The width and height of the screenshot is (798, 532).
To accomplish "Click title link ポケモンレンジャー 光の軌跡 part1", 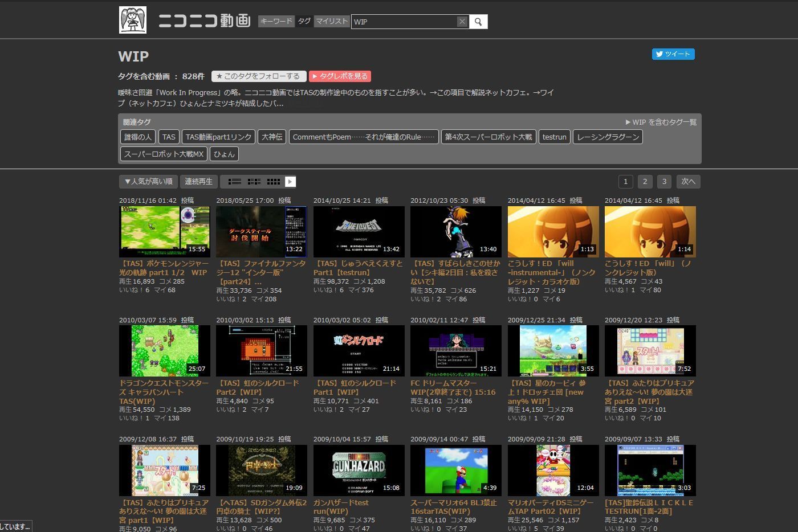I will pos(164,268).
